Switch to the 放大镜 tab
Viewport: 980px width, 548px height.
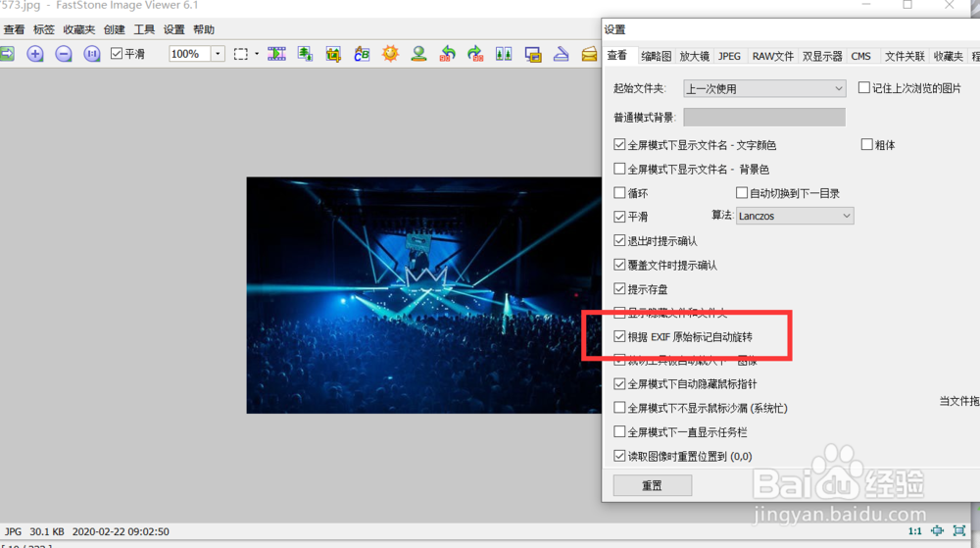click(x=695, y=56)
